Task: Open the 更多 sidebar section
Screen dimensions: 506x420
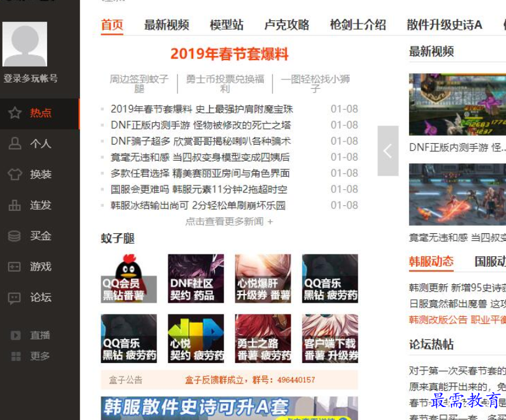Action: tap(39, 357)
